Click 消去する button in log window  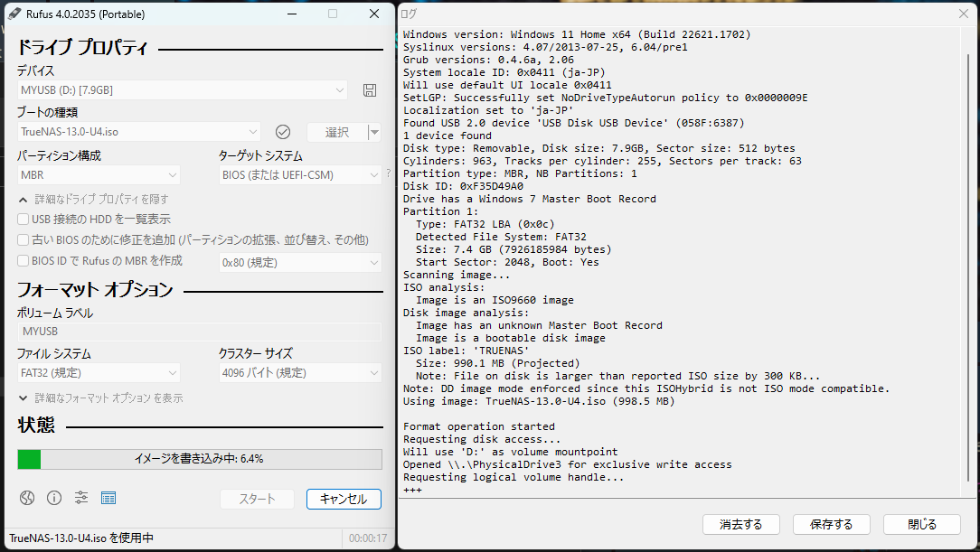coord(740,525)
